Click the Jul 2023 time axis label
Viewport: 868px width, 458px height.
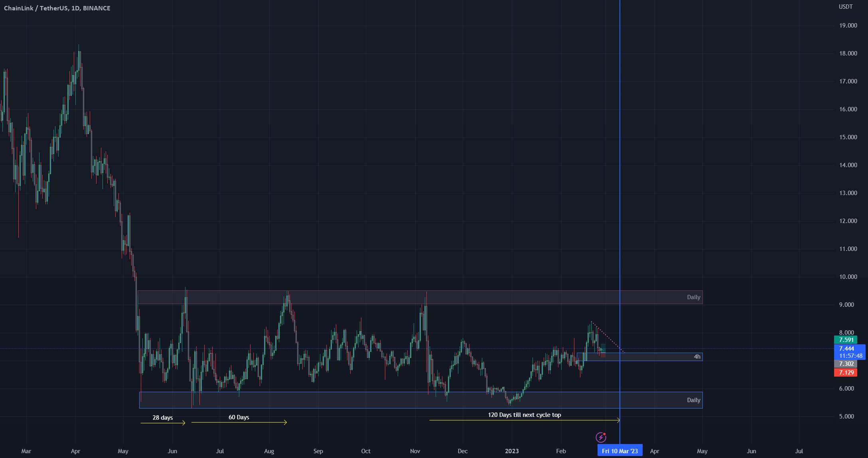[x=799, y=451]
